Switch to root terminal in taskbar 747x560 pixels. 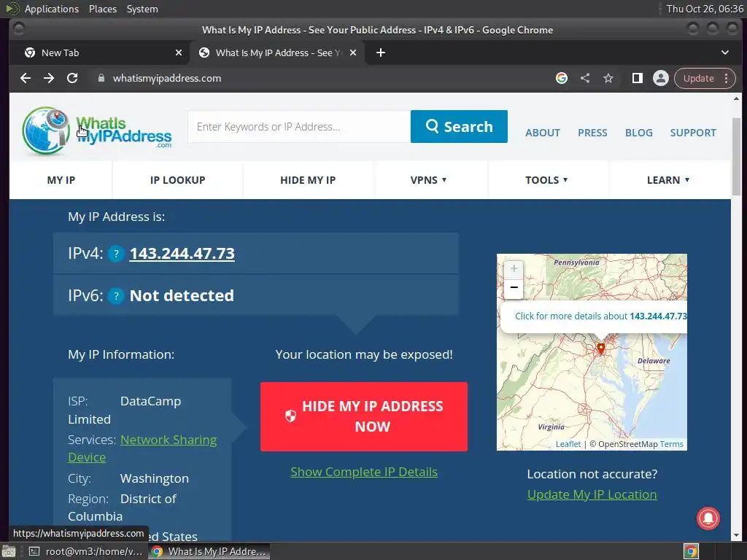click(86, 551)
